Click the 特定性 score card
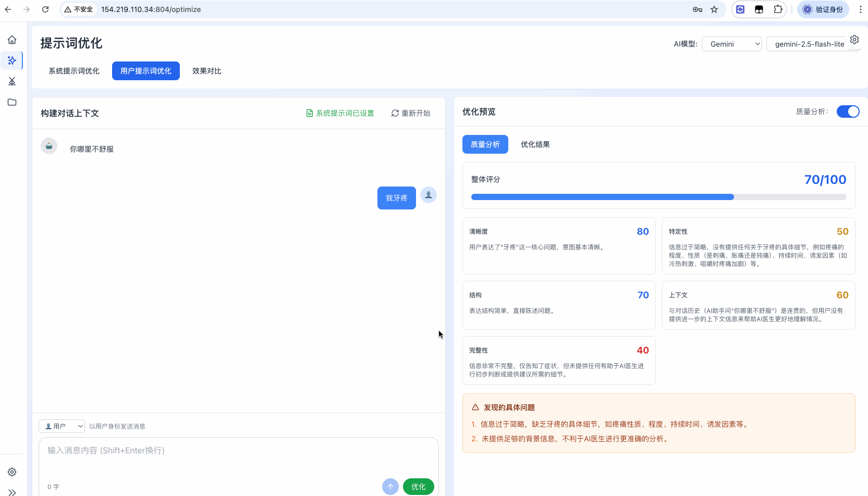The image size is (868, 496). [x=759, y=246]
